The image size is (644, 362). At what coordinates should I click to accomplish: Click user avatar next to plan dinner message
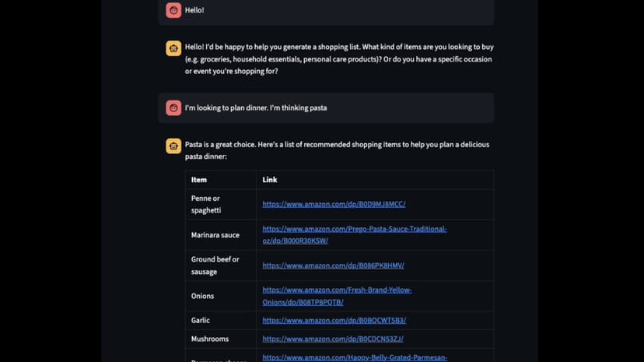(173, 108)
